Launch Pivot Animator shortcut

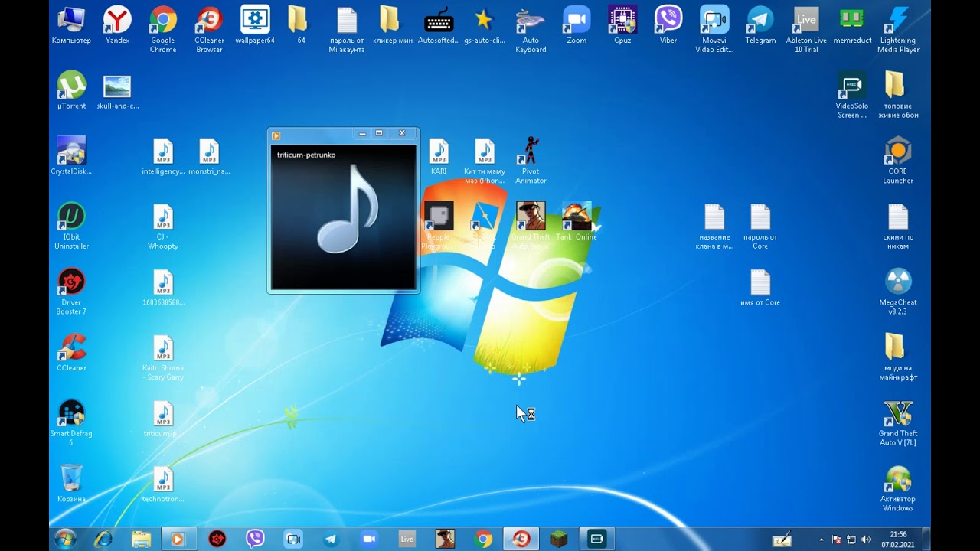point(531,161)
